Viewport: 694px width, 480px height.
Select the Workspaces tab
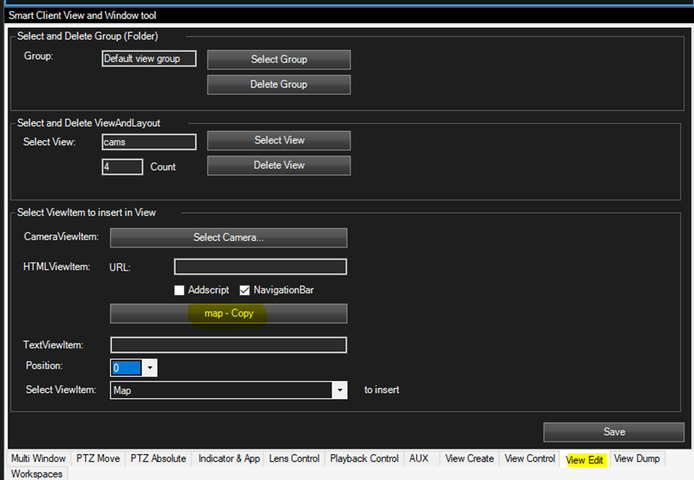click(x=38, y=473)
